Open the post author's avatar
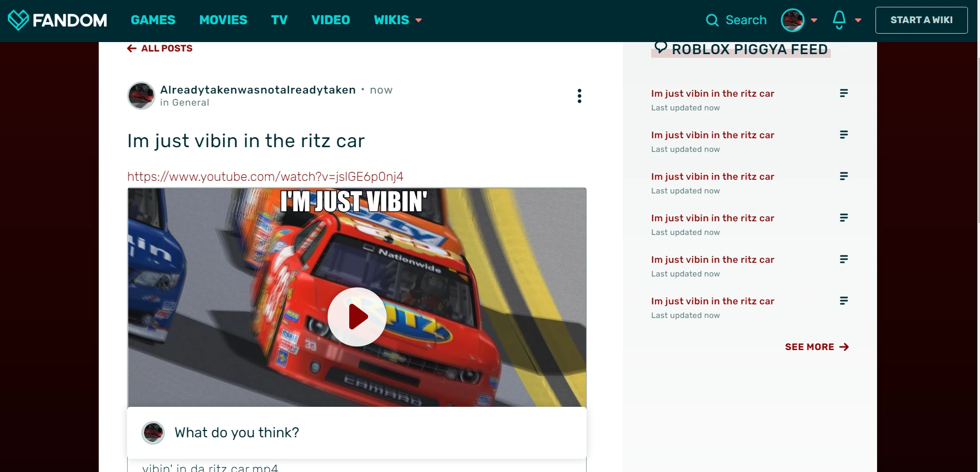 [141, 96]
